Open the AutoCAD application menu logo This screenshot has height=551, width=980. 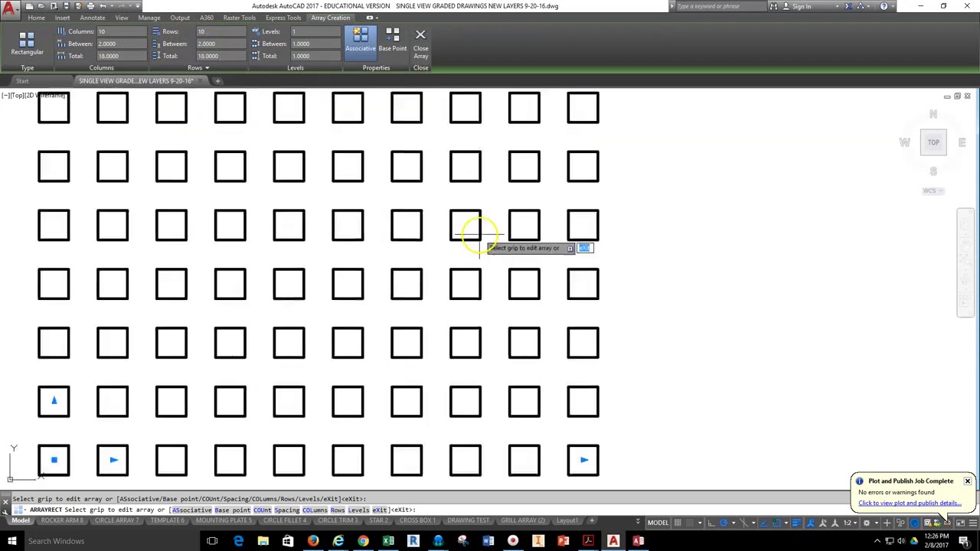pyautogui.click(x=11, y=11)
